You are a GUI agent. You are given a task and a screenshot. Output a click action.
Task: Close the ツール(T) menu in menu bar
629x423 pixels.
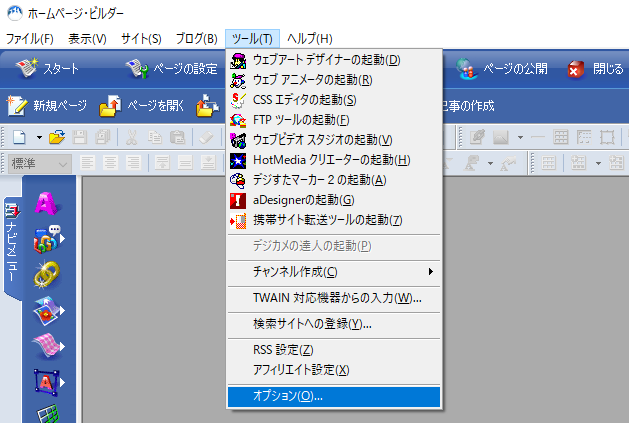click(252, 39)
